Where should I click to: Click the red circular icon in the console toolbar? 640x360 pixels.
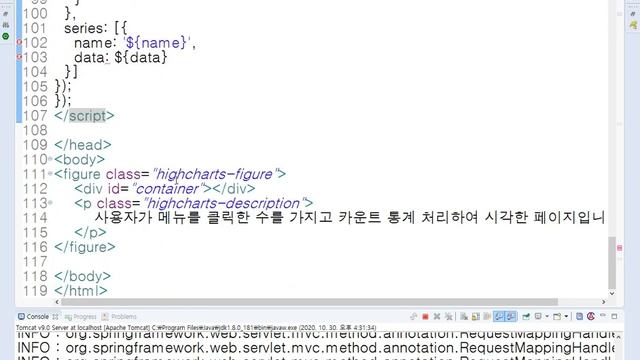pyautogui.click(x=591, y=316)
